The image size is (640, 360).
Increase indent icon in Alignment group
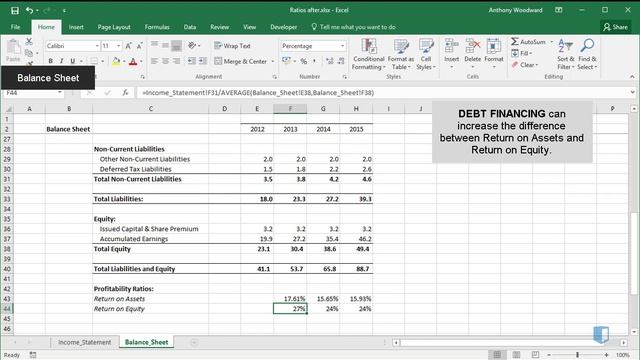pos(203,61)
